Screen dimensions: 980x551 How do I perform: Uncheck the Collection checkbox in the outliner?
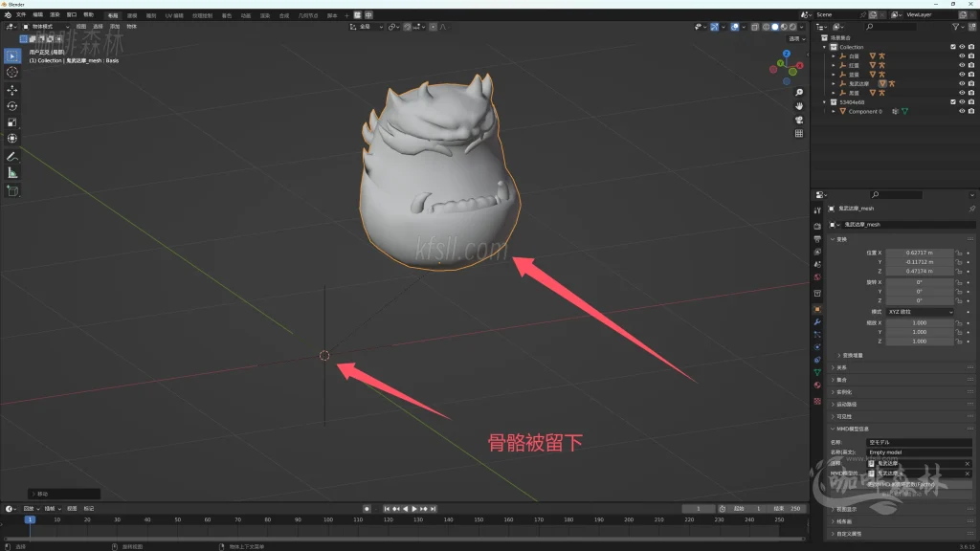point(952,47)
